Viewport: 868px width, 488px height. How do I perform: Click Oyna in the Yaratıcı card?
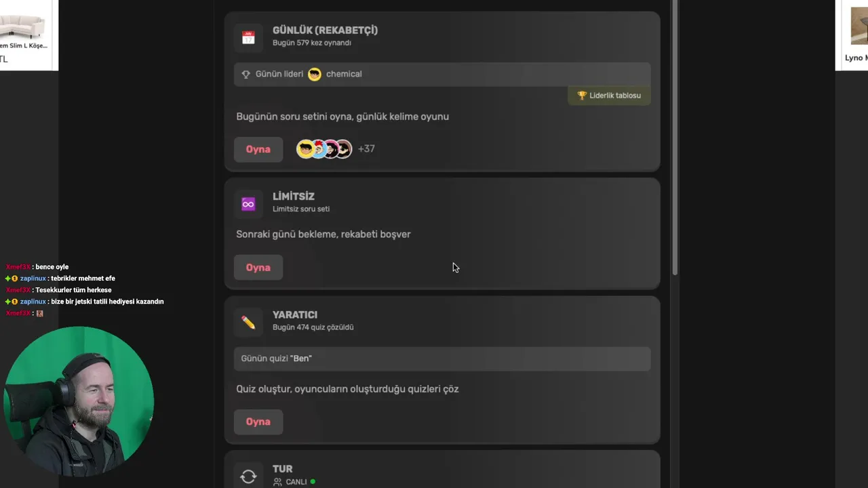coord(258,422)
